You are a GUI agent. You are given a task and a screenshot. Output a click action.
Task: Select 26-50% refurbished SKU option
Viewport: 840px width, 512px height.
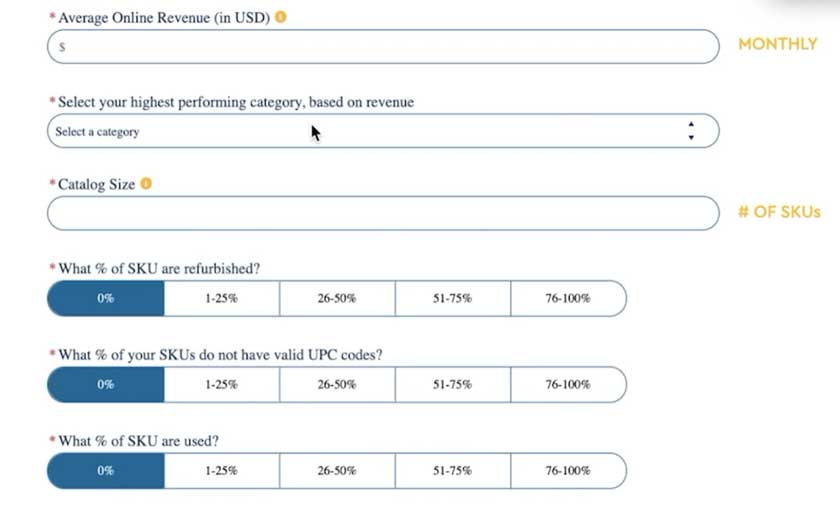pos(337,298)
